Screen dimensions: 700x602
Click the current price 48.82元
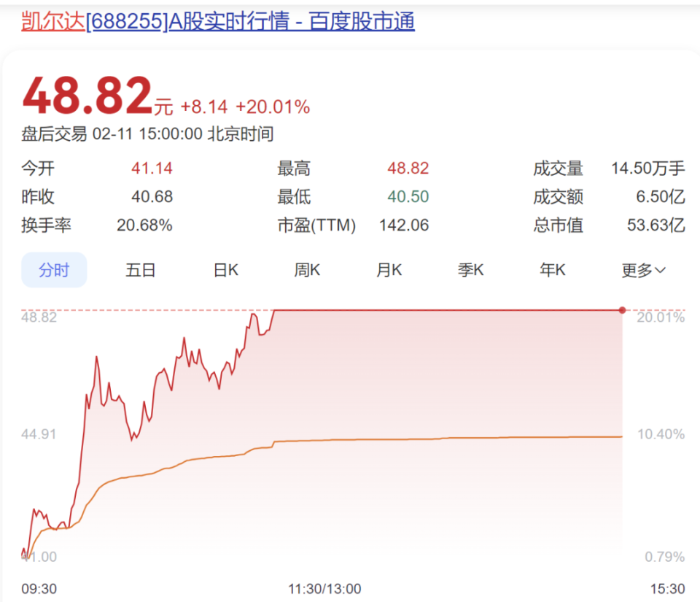coord(97,96)
